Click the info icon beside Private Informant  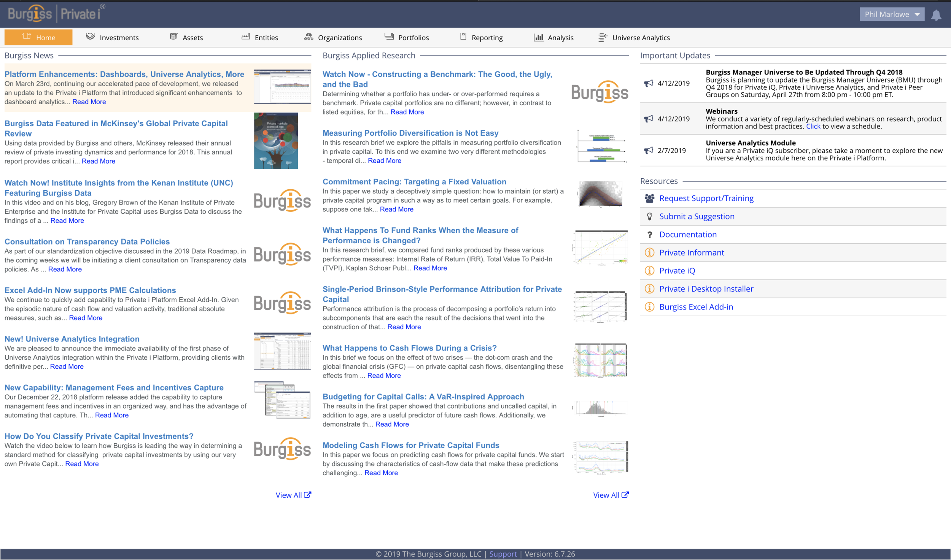tap(649, 252)
